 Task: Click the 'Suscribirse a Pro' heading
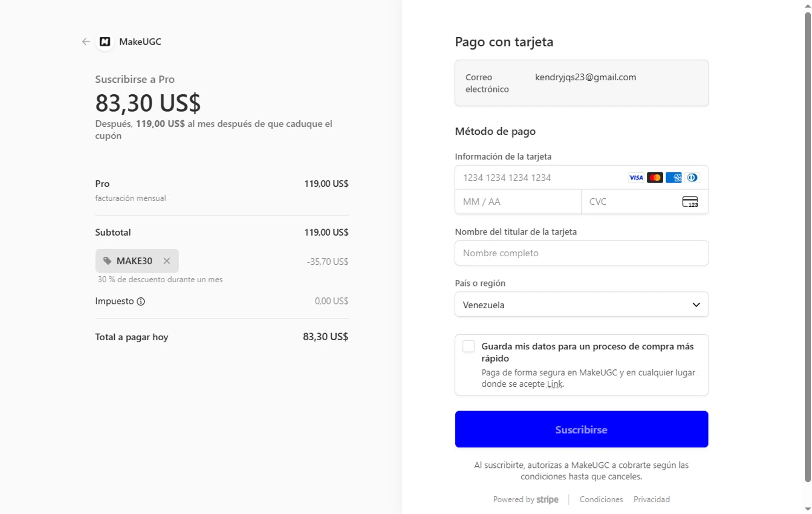click(x=135, y=79)
